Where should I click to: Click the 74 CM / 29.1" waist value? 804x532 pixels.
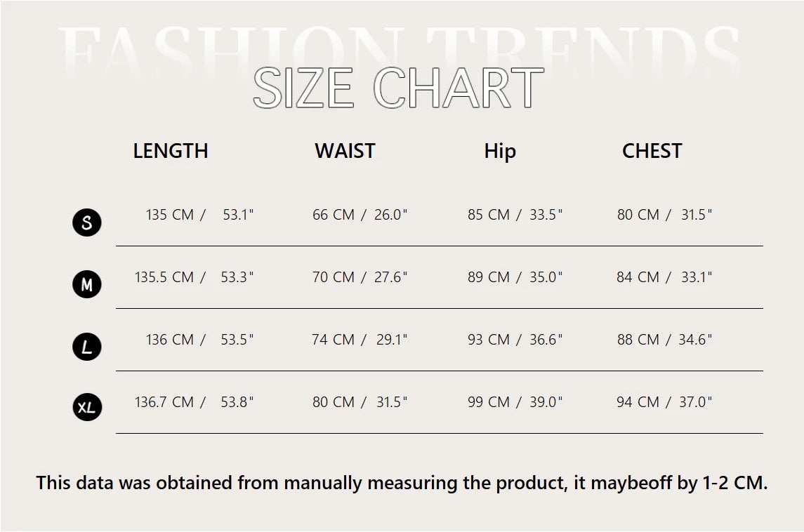pyautogui.click(x=360, y=340)
